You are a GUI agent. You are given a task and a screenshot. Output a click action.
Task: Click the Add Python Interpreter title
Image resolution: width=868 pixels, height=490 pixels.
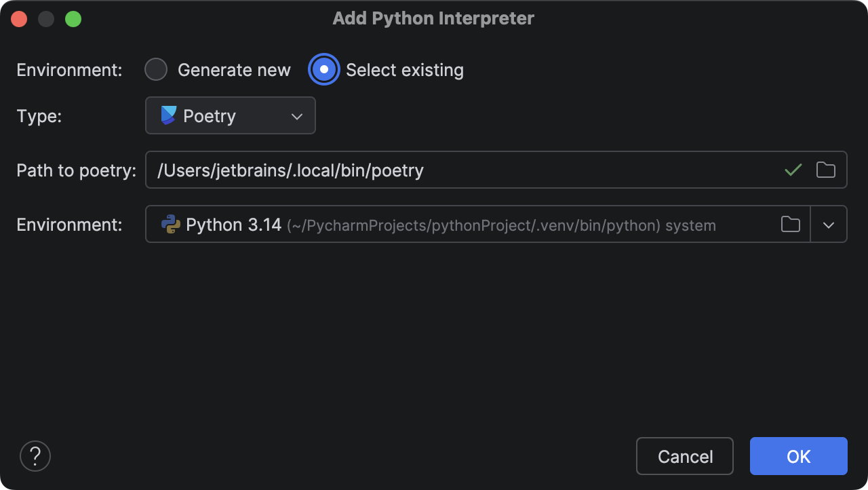tap(433, 18)
